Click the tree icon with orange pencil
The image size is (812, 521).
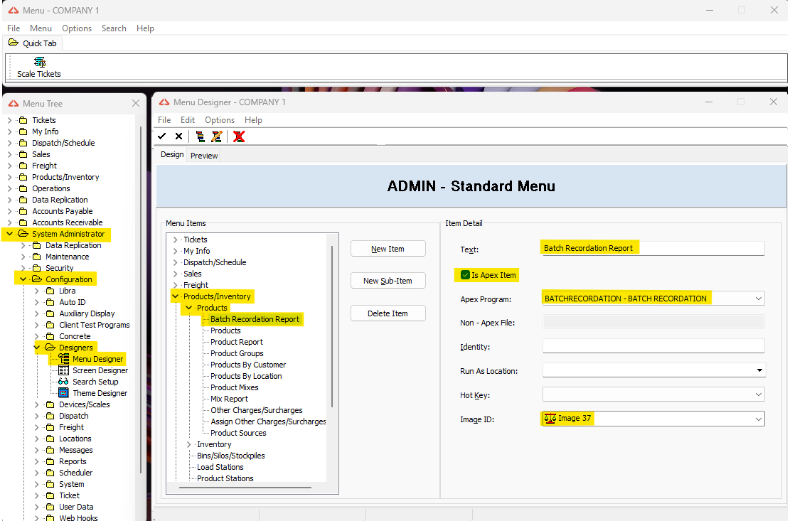coord(216,136)
